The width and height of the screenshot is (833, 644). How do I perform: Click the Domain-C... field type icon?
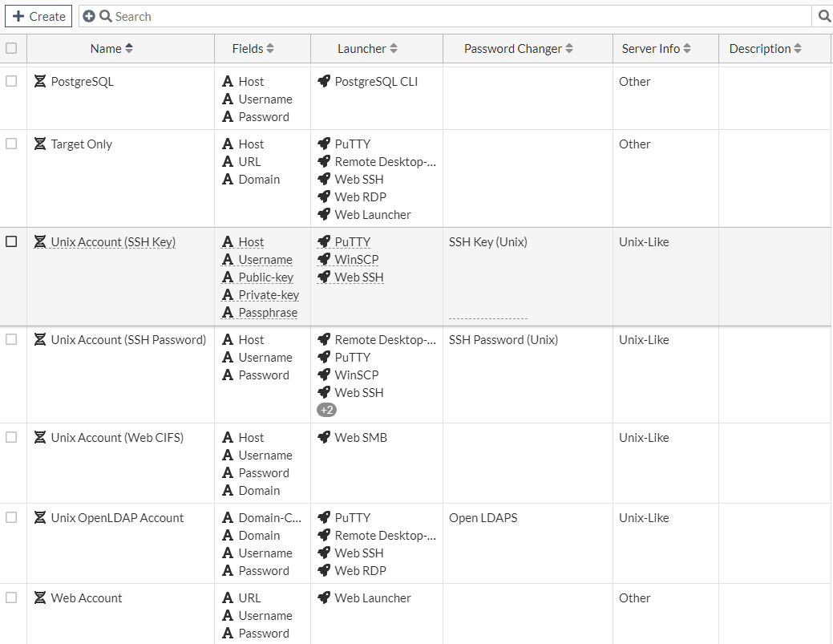click(x=228, y=517)
